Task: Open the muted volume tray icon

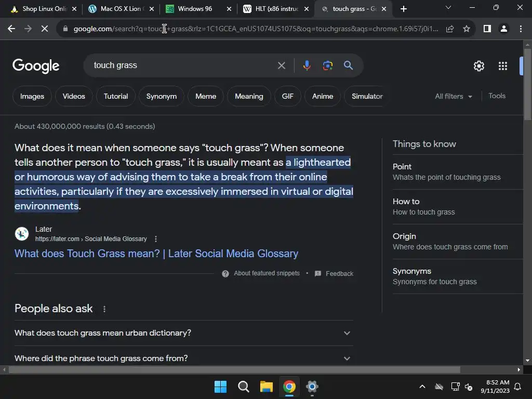Action: pyautogui.click(x=469, y=387)
